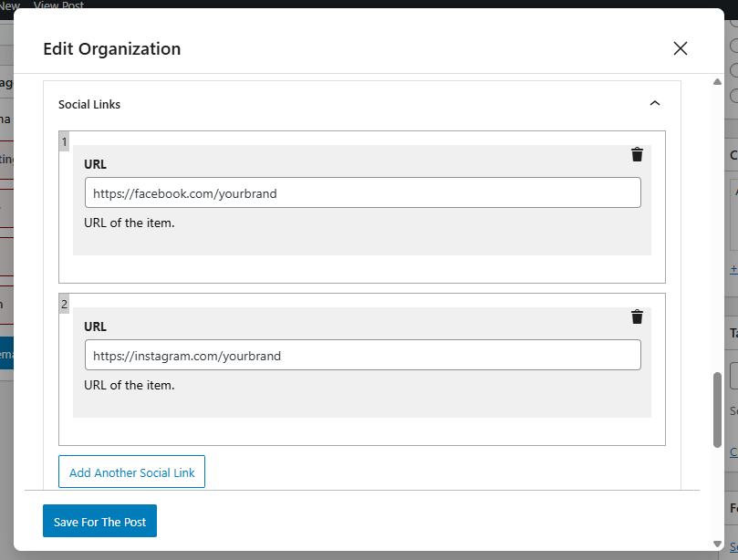
Task: Click the Facebook URL input field
Action: (x=362, y=192)
